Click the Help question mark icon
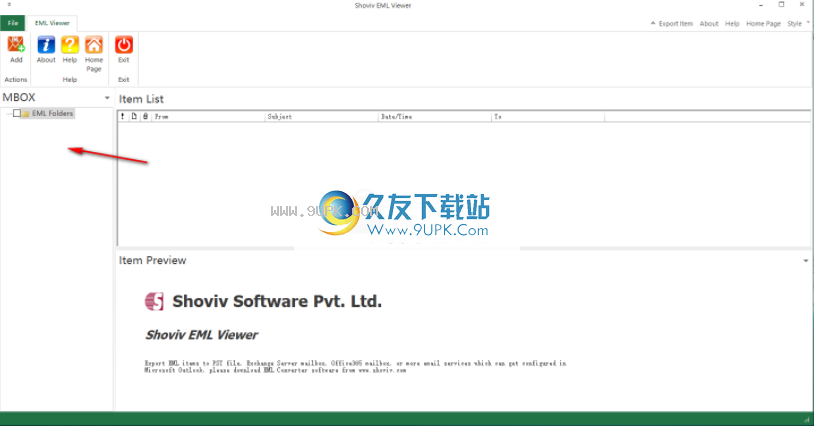814x427 pixels. coord(70,45)
